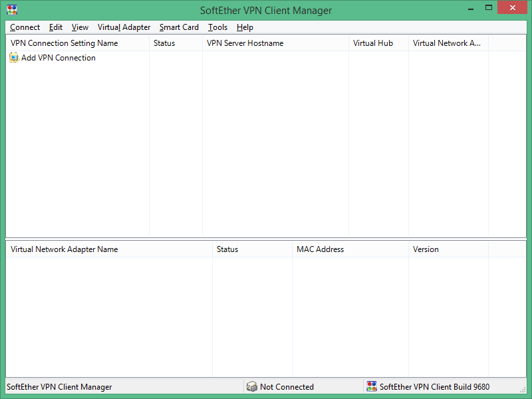Sort by Status column in connection list
Image resolution: width=532 pixels, height=399 pixels.
coord(176,43)
